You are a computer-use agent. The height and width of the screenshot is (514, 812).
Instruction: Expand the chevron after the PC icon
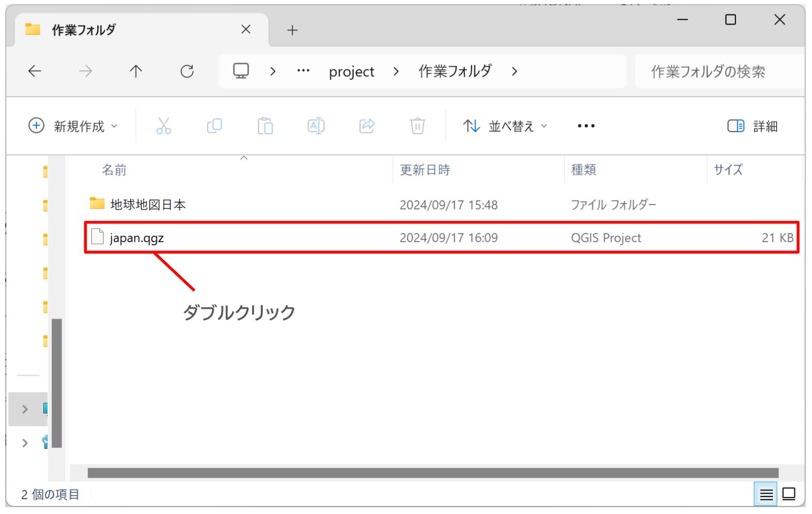pos(273,71)
